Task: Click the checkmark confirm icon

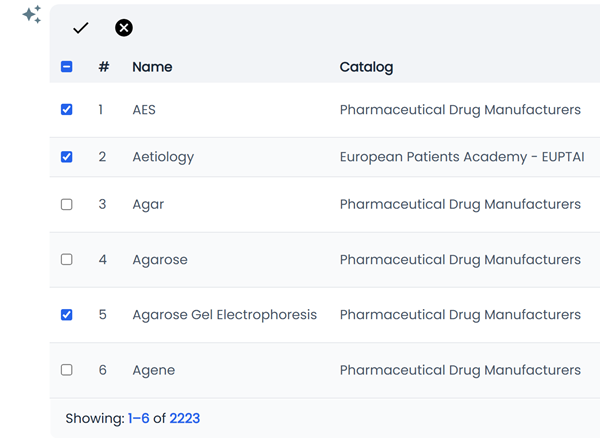Action: click(x=81, y=28)
